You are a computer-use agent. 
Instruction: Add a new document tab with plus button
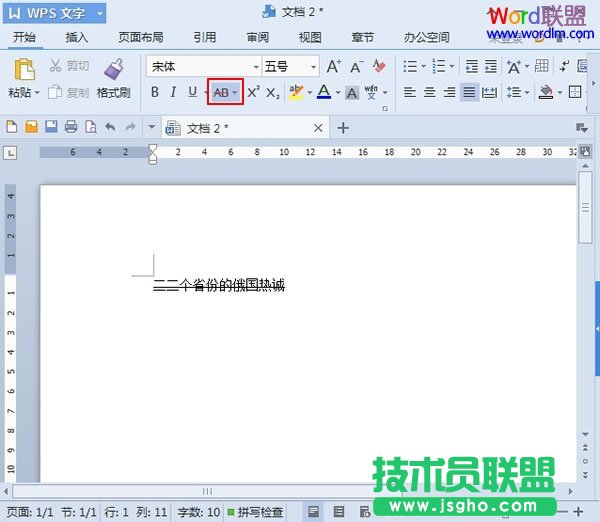pyautogui.click(x=343, y=128)
